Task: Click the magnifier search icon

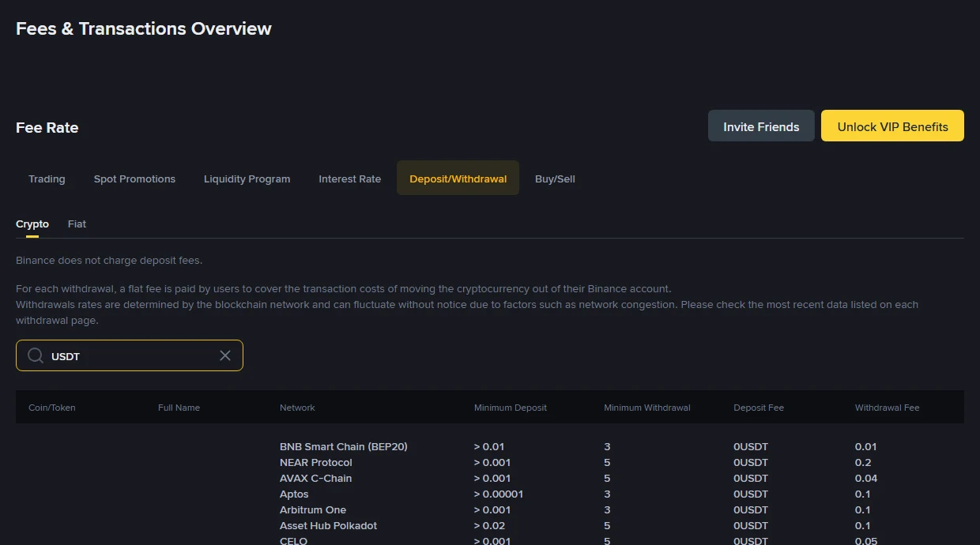Action: pos(36,355)
